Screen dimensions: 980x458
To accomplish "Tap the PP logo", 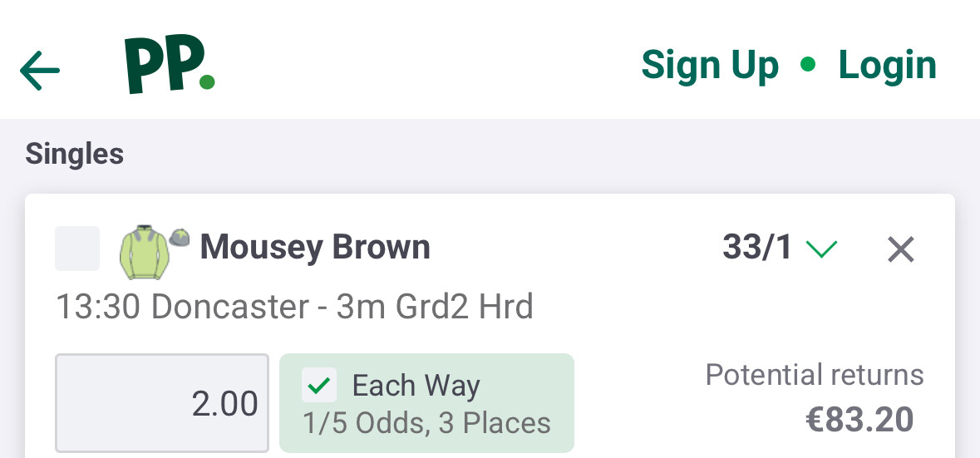I will pyautogui.click(x=170, y=66).
